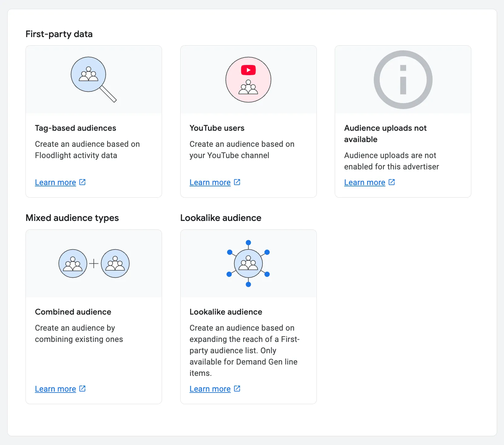Open Learn more for Tag-based audiences
The image size is (504, 445).
pos(55,182)
